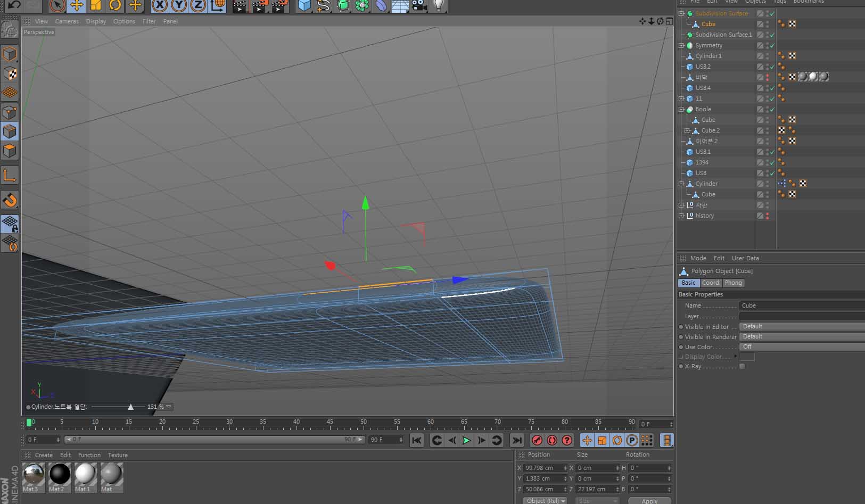The height and width of the screenshot is (504, 865).
Task: Select the Live Selection arrow tool
Action: coord(57,6)
